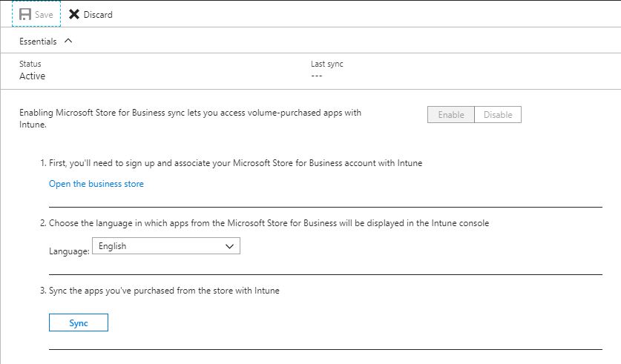Screen dimensions: 621x364
Task: Click the Save floppy disk icon
Action: (25, 14)
